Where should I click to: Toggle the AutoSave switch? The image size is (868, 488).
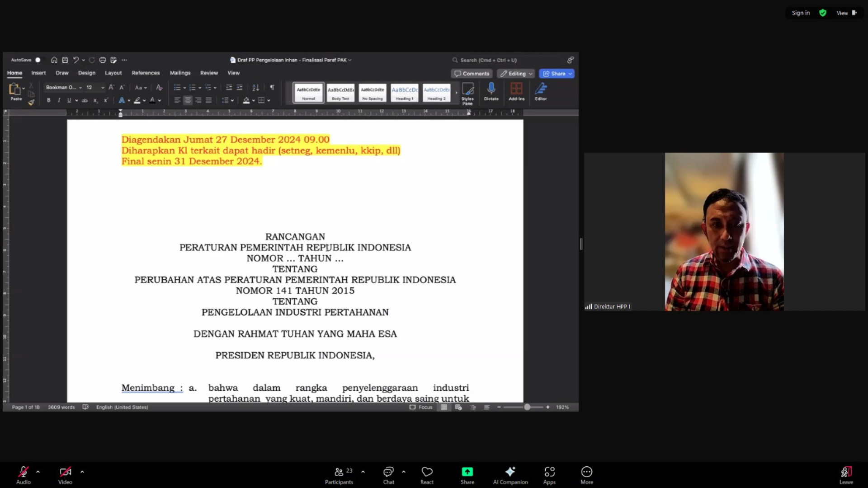(38, 60)
